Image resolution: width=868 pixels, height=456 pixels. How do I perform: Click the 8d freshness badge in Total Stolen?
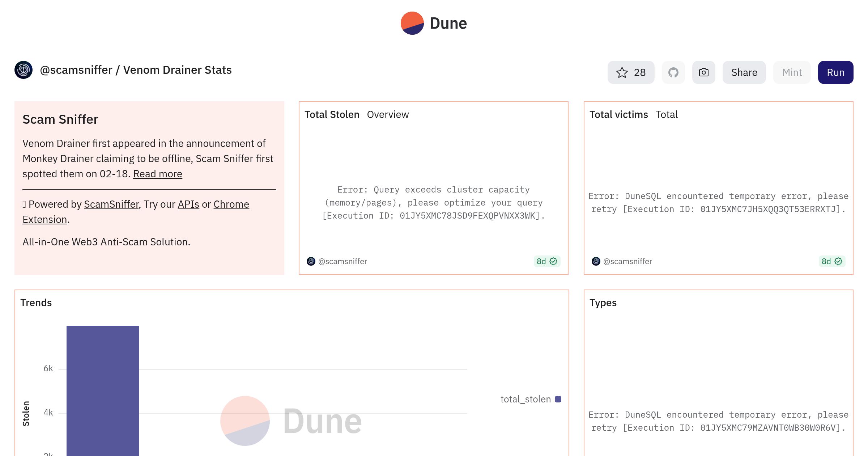point(547,261)
